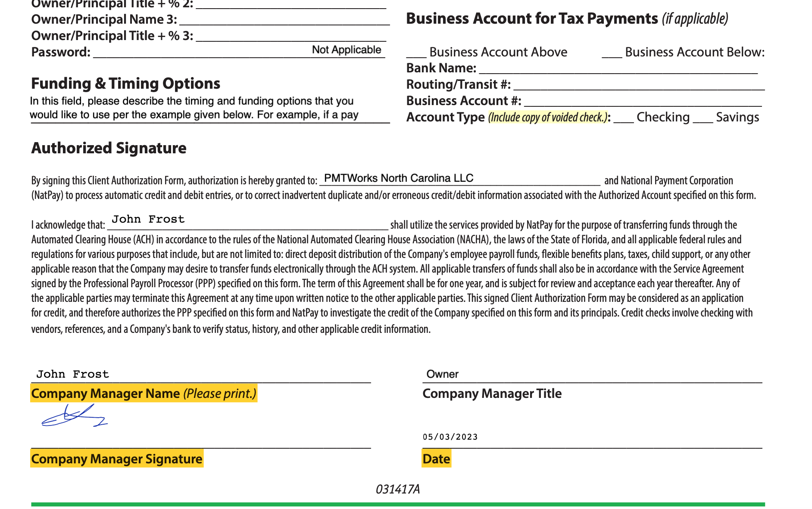This screenshot has height=509, width=812.
Task: Click the Owner/Principal Title + % 3 field
Action: pos(291,36)
